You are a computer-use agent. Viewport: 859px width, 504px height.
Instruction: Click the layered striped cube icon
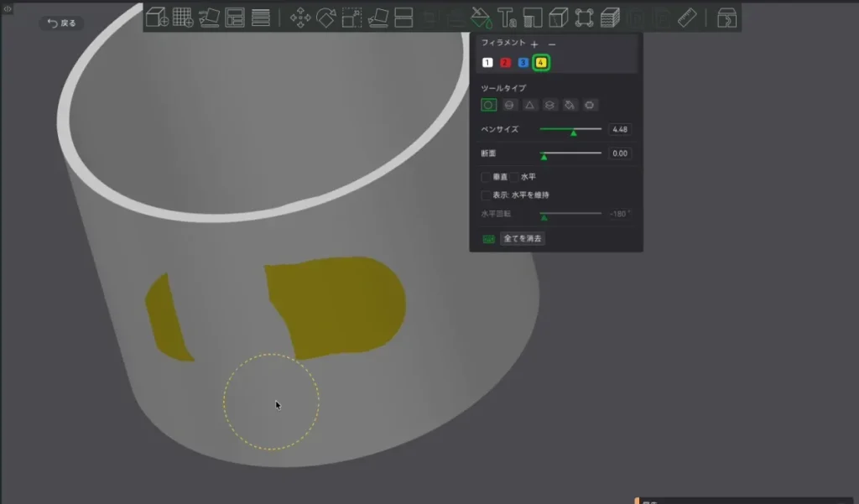(610, 18)
